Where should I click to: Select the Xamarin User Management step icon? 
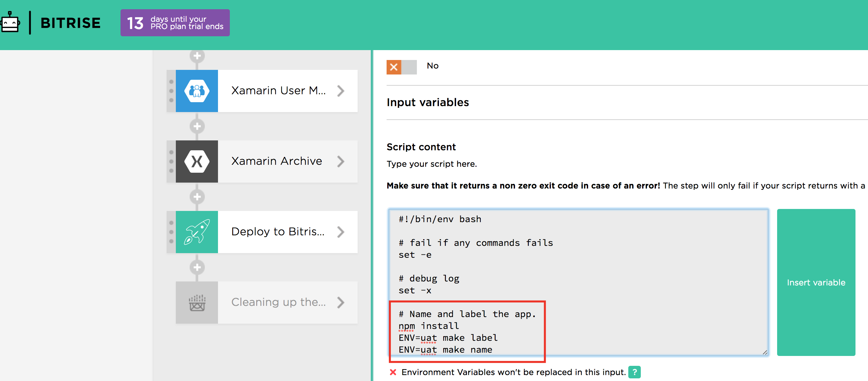click(197, 91)
